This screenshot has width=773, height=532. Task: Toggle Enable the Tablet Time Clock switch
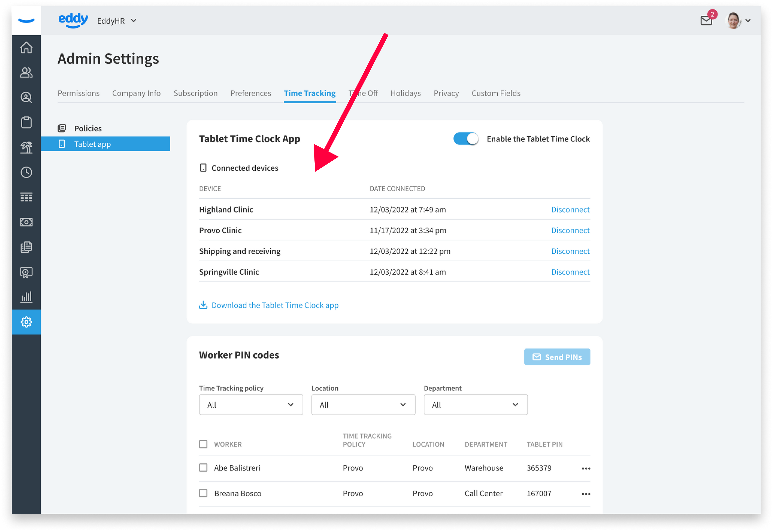pos(466,139)
